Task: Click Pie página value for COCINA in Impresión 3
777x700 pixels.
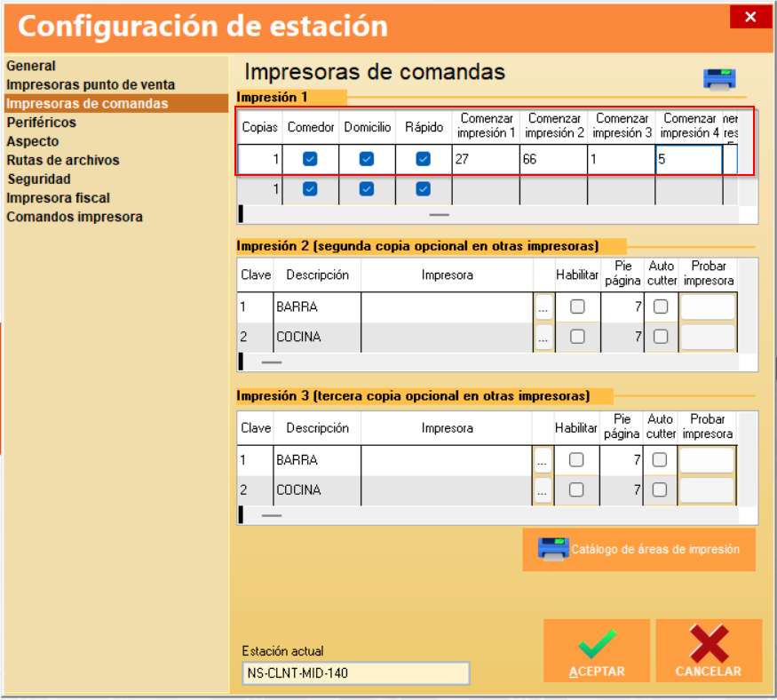Action: pos(622,490)
